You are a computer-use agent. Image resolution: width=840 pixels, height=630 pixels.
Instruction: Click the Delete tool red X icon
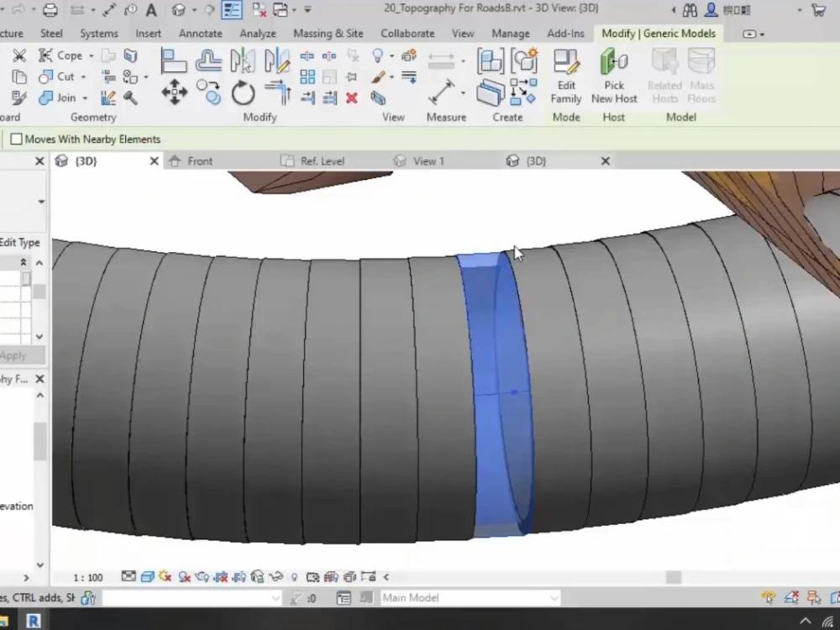(x=352, y=97)
